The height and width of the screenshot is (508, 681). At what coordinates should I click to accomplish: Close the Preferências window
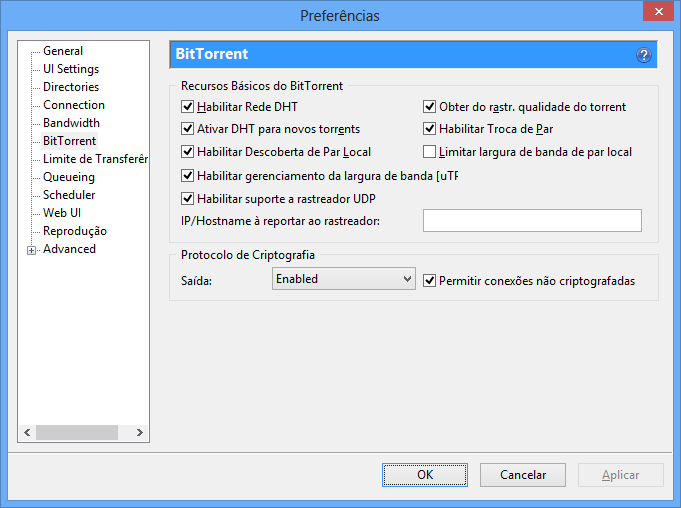(x=658, y=11)
